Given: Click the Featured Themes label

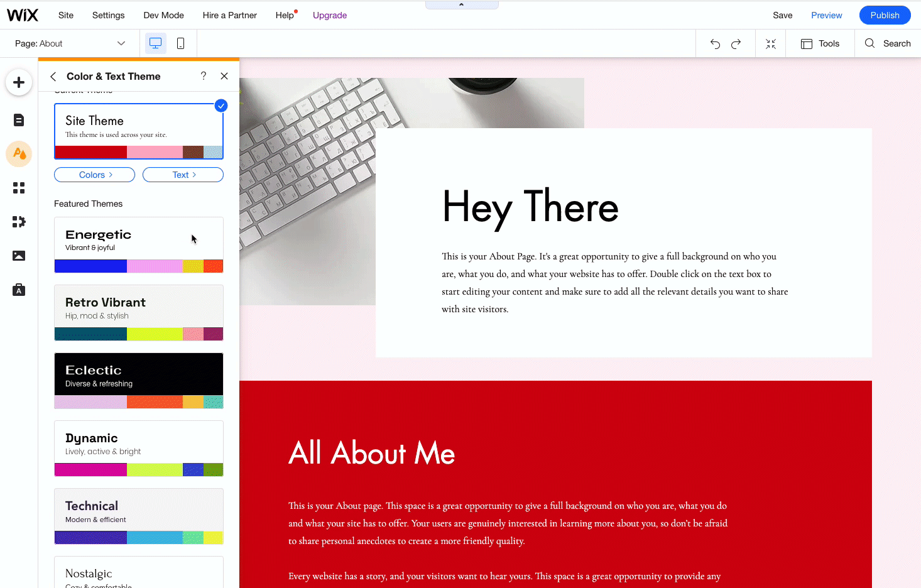Looking at the screenshot, I should click(89, 204).
